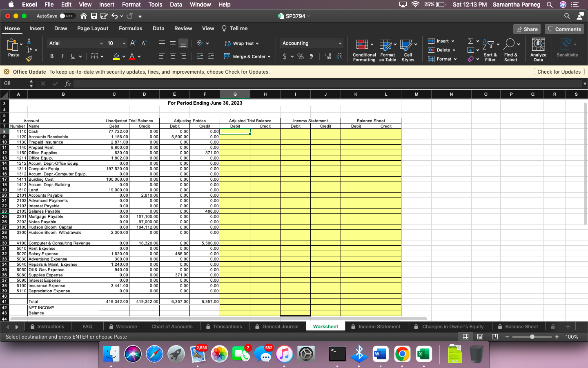Open Conditional Formatting menu
The height and width of the screenshot is (368, 588).
(x=364, y=50)
